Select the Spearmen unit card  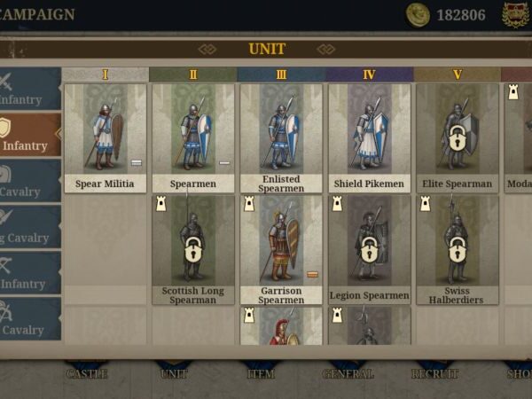pyautogui.click(x=193, y=138)
